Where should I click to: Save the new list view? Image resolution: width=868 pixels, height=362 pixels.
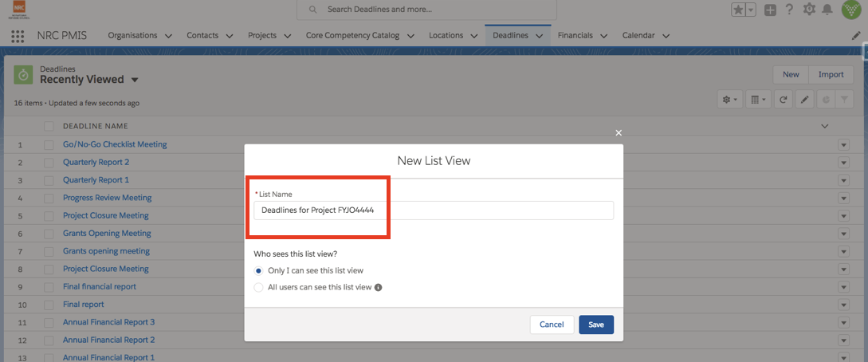coord(596,325)
